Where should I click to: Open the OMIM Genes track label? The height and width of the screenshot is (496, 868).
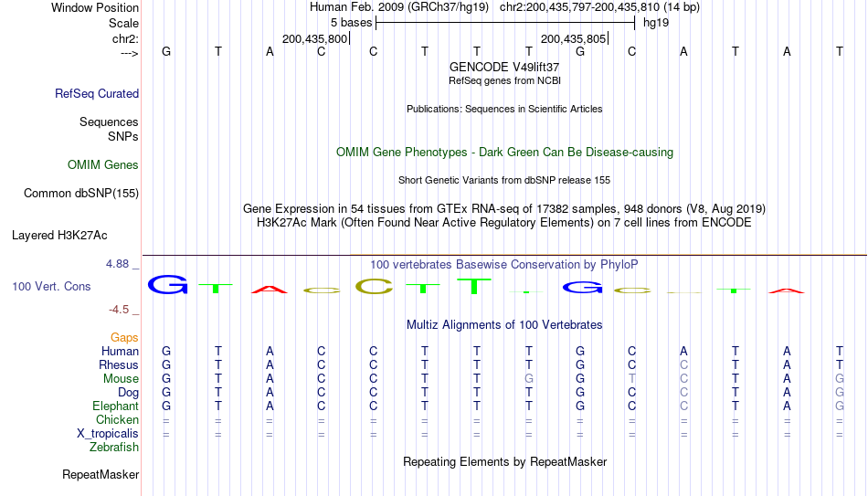[x=102, y=165]
